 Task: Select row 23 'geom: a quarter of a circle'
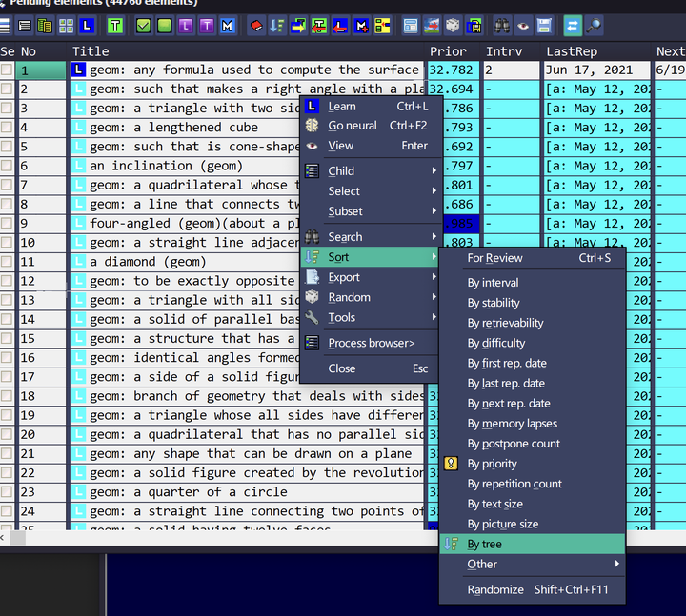coord(189,492)
